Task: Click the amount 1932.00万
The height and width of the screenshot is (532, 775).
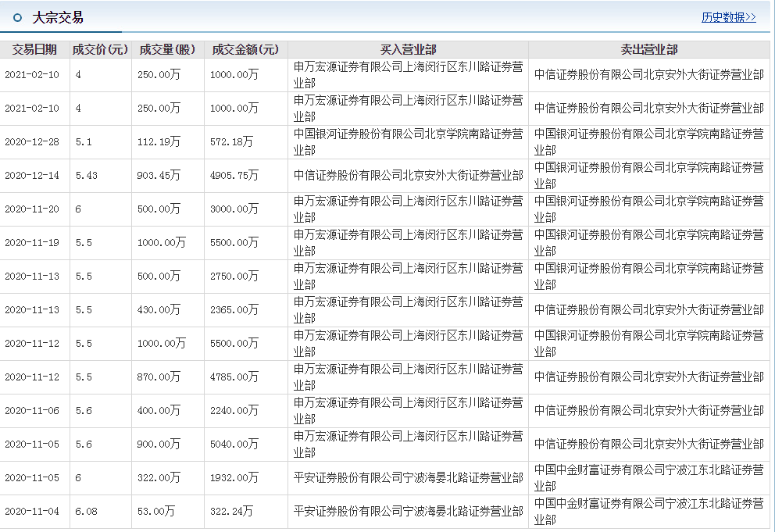Action: click(x=234, y=478)
